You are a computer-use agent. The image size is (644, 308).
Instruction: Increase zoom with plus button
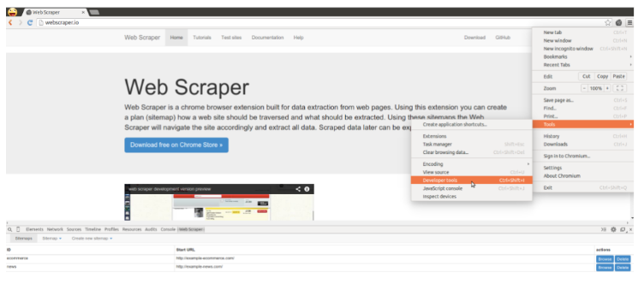607,88
